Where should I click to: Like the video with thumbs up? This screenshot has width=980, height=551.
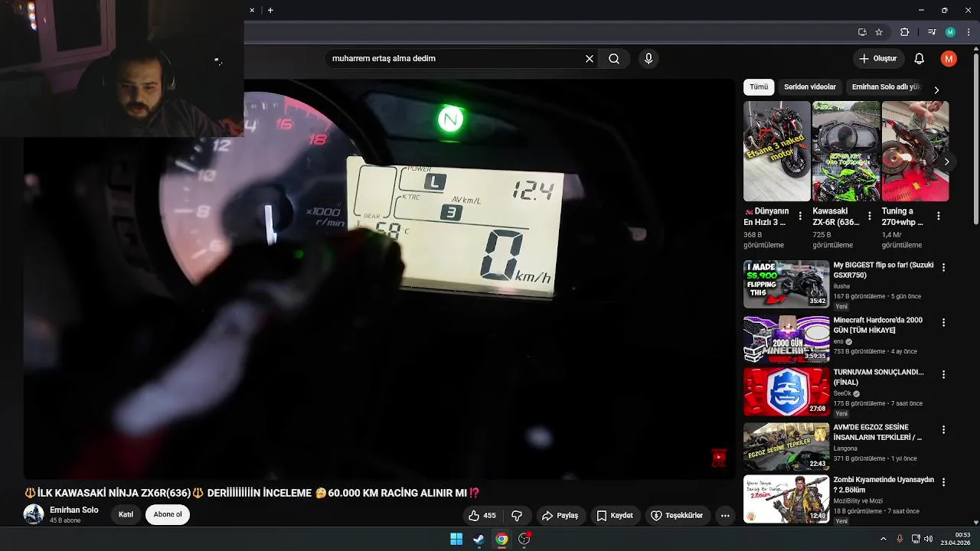pos(482,516)
